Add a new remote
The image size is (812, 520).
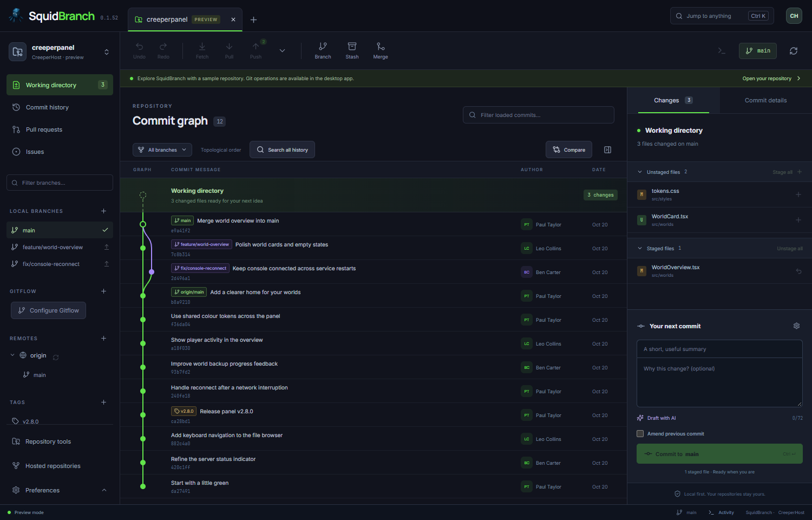[x=103, y=339]
